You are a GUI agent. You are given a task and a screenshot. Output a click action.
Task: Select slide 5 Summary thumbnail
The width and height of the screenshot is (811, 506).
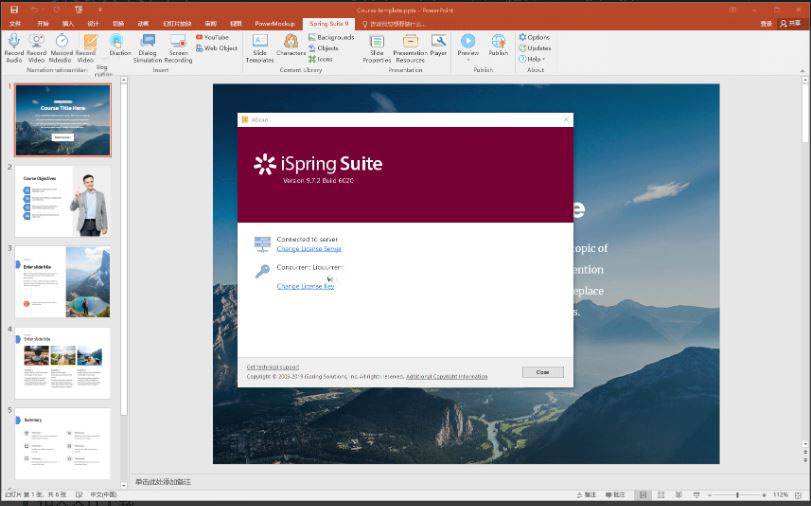coord(63,443)
